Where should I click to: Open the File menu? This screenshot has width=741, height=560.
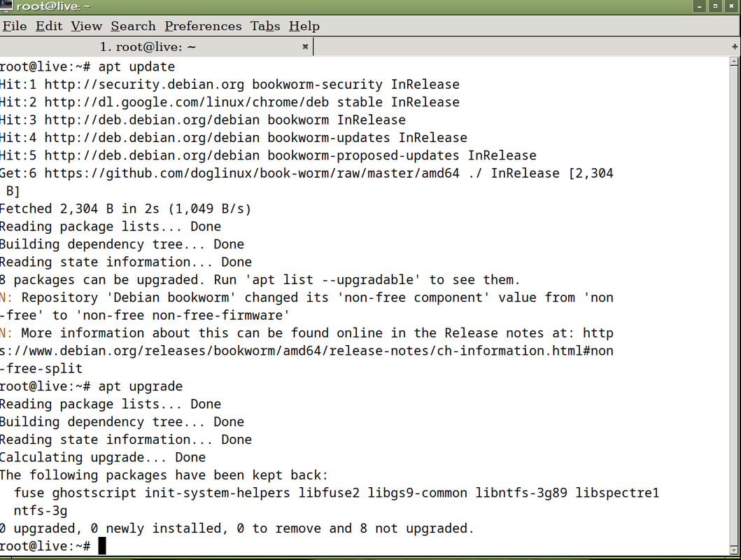tap(15, 26)
